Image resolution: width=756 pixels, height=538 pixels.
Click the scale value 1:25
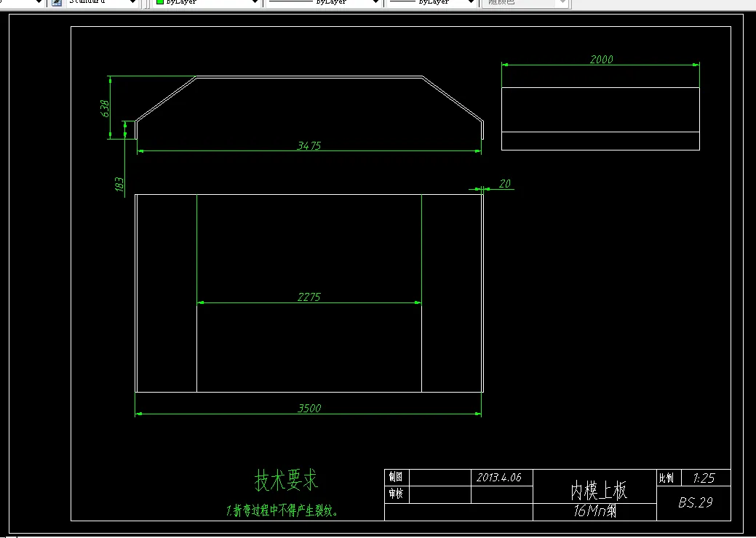tap(704, 478)
